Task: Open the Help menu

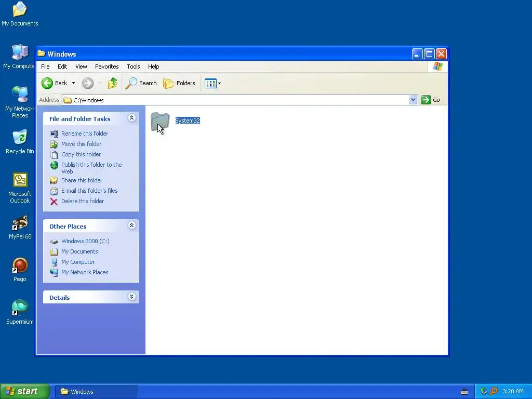Action: pos(153,66)
